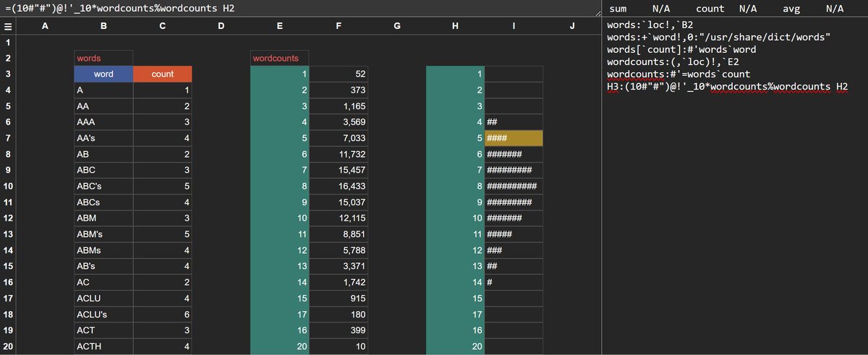Select row 1 header

coord(8,42)
